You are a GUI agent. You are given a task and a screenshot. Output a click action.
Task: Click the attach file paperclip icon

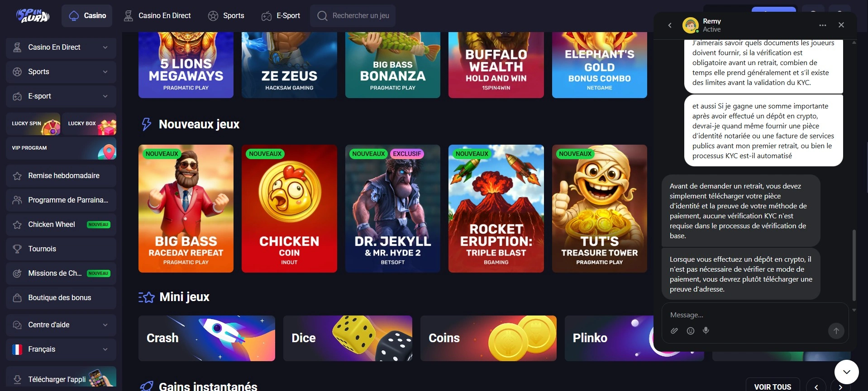[x=674, y=331]
